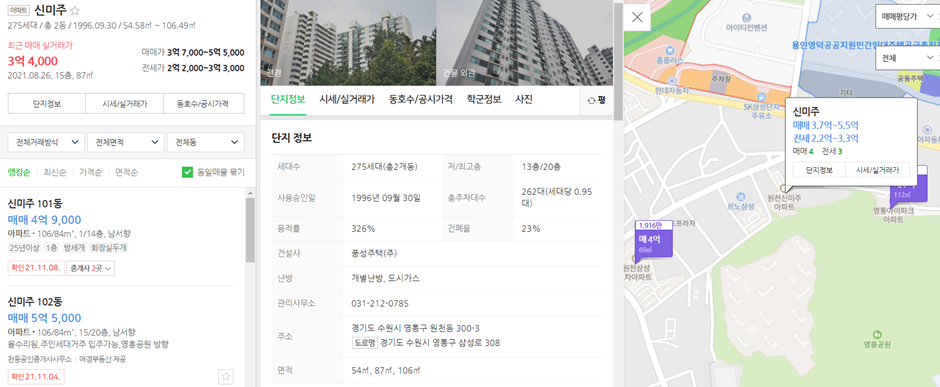Screen dimensions: 940x387
Task: Click 르노삼성 map marker icon
Action: pos(740,196)
